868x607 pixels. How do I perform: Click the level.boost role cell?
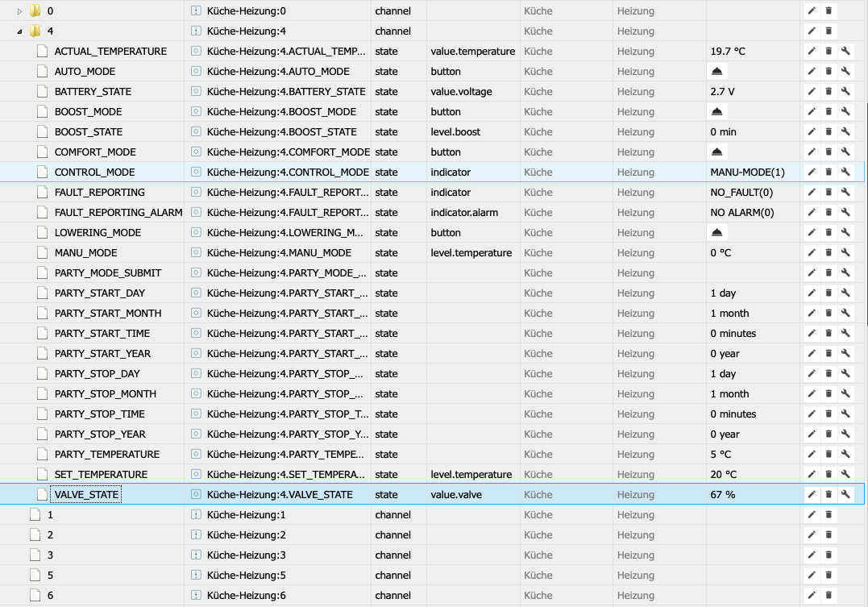[x=455, y=132]
